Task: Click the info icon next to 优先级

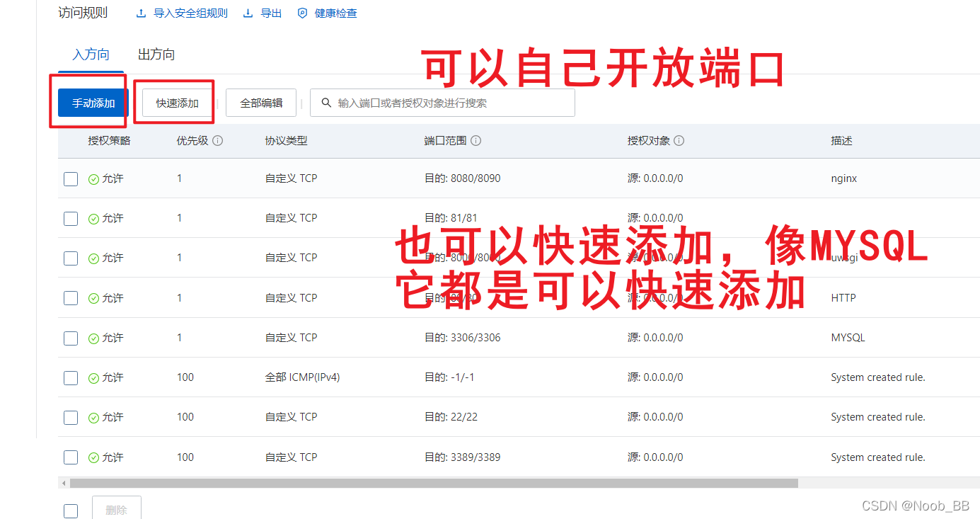Action: (x=219, y=140)
